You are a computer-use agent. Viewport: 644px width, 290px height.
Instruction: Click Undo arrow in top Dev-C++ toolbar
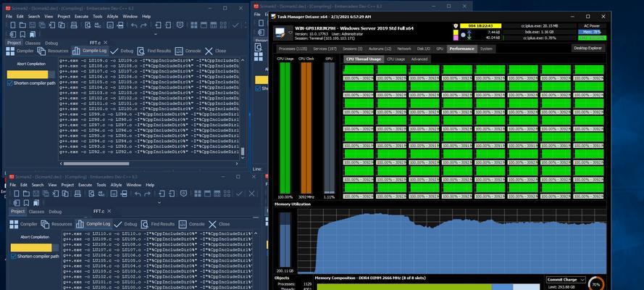click(134, 25)
